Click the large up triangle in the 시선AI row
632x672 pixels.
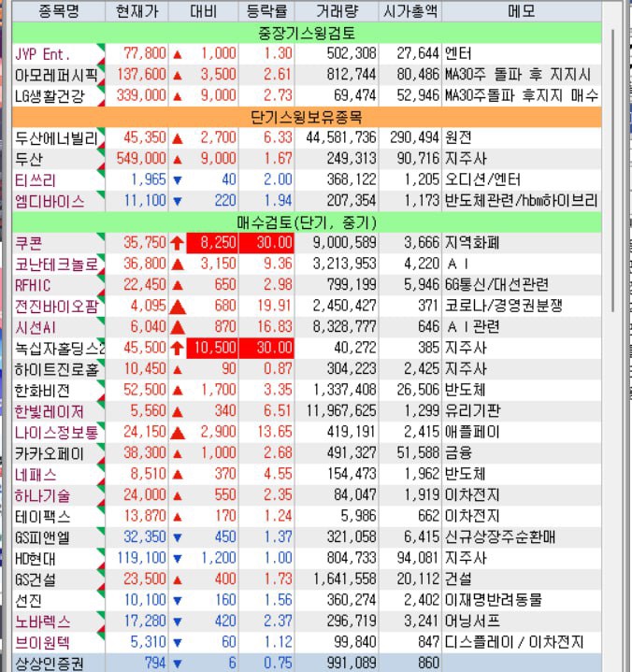178,327
